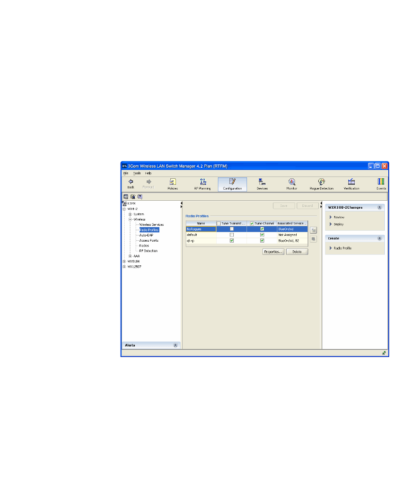The width and height of the screenshot is (420, 504).
Task: Collapse the Create panel
Action: (379, 239)
